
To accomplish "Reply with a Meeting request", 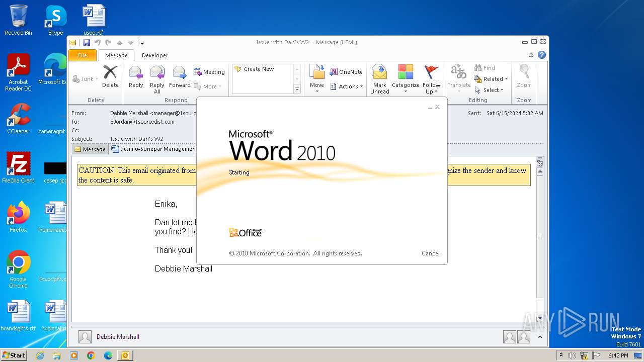I will point(209,72).
